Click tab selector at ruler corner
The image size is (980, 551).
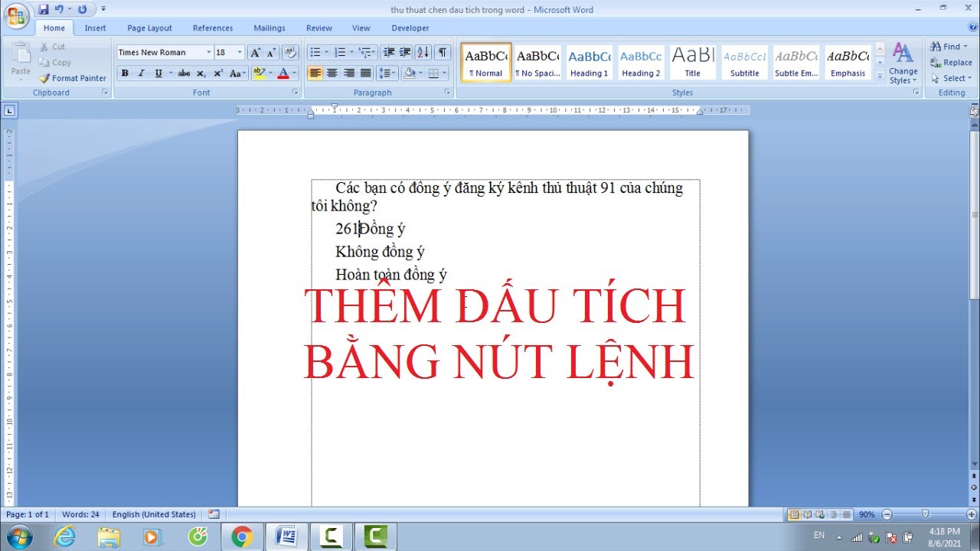(9, 110)
